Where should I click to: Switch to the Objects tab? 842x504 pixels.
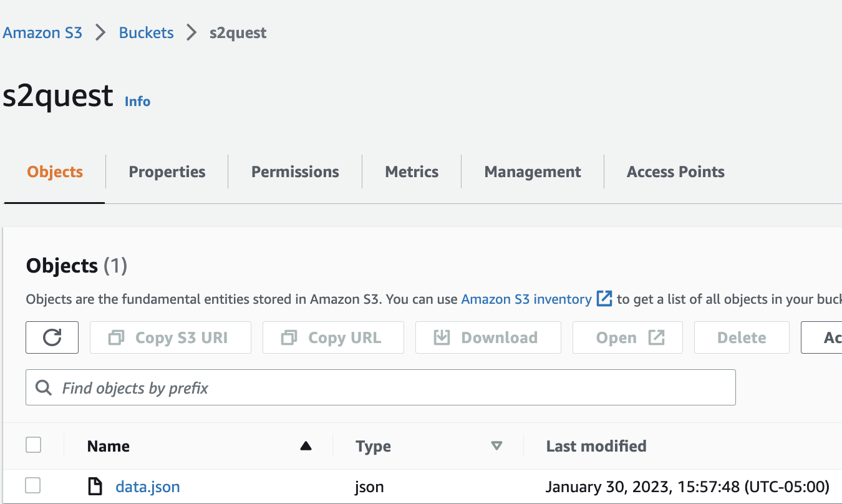[55, 172]
